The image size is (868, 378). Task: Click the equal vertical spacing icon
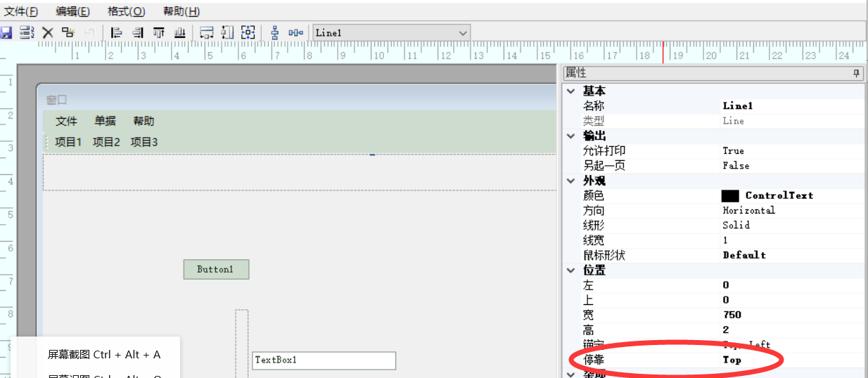click(275, 32)
